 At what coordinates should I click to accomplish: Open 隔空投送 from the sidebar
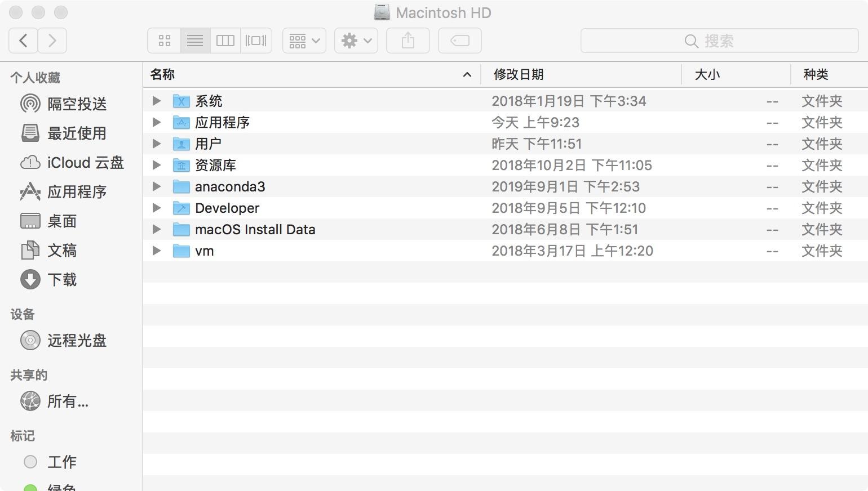coord(76,104)
